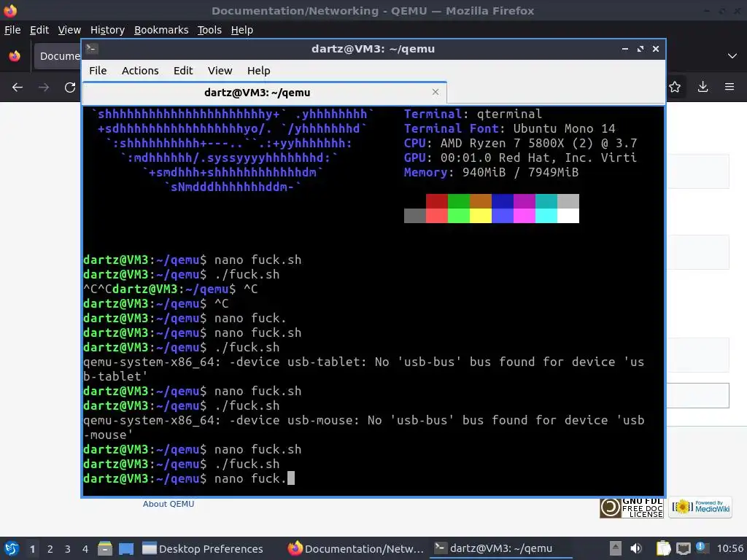This screenshot has height=560, width=747.
Task: Click the 'Memory: 940MiB / 7949MiB' line
Action: [491, 172]
